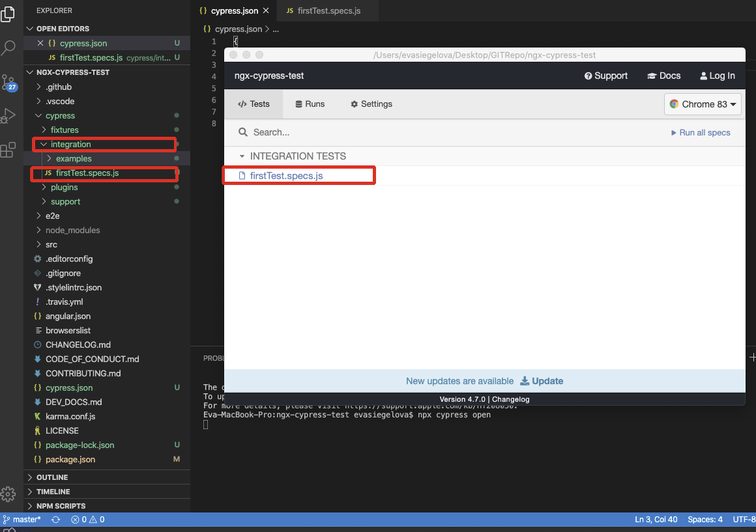Open the Extensions view icon

tap(8, 150)
